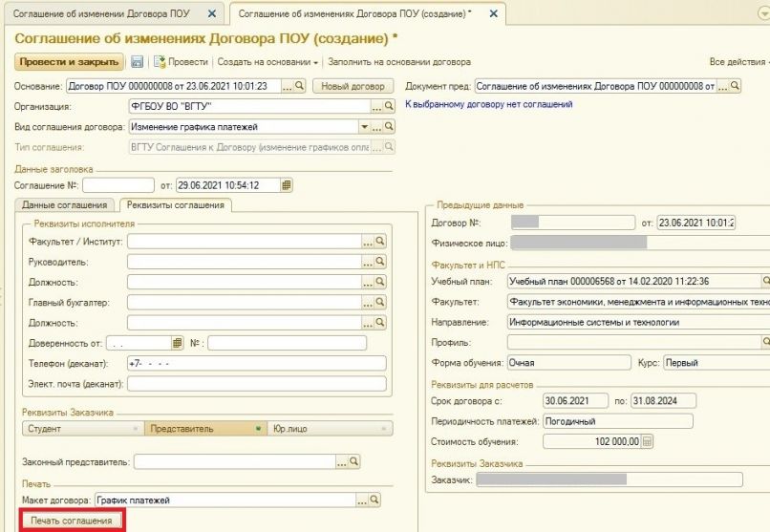Click the Провести и закрыть button
This screenshot has width=770, height=532.
pos(69,62)
